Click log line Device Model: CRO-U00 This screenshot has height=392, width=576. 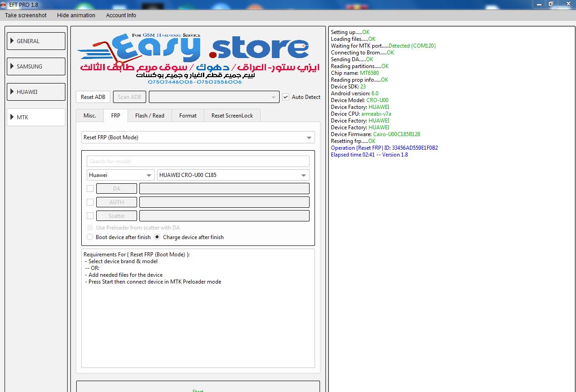click(359, 100)
